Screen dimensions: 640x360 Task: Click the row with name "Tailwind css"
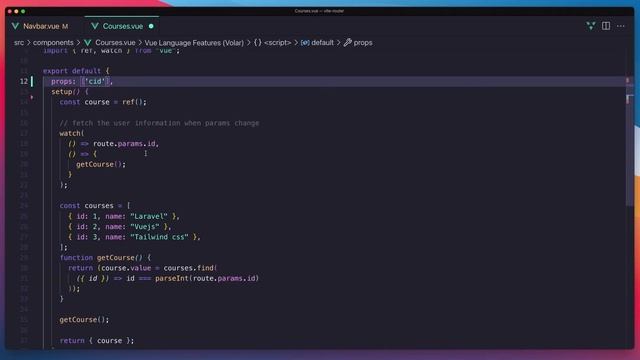[134, 237]
